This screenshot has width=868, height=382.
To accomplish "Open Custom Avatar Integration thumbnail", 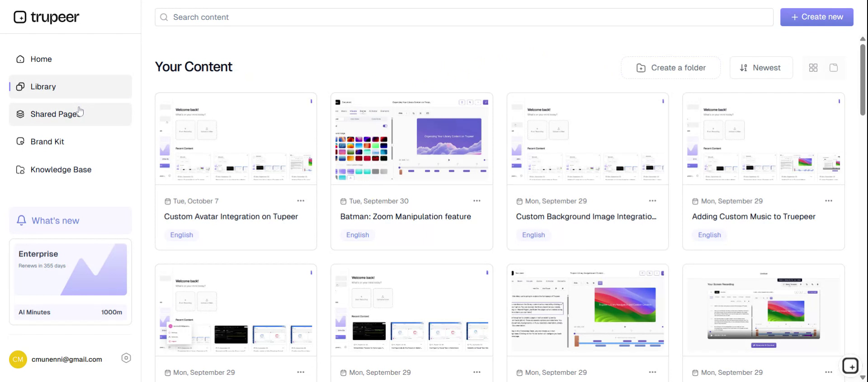I will pos(236,139).
